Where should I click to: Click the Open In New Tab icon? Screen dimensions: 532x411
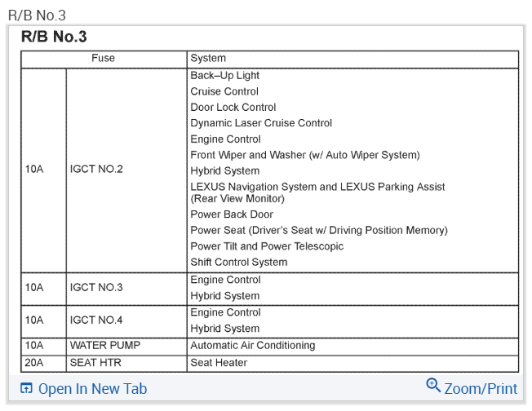coord(26,388)
